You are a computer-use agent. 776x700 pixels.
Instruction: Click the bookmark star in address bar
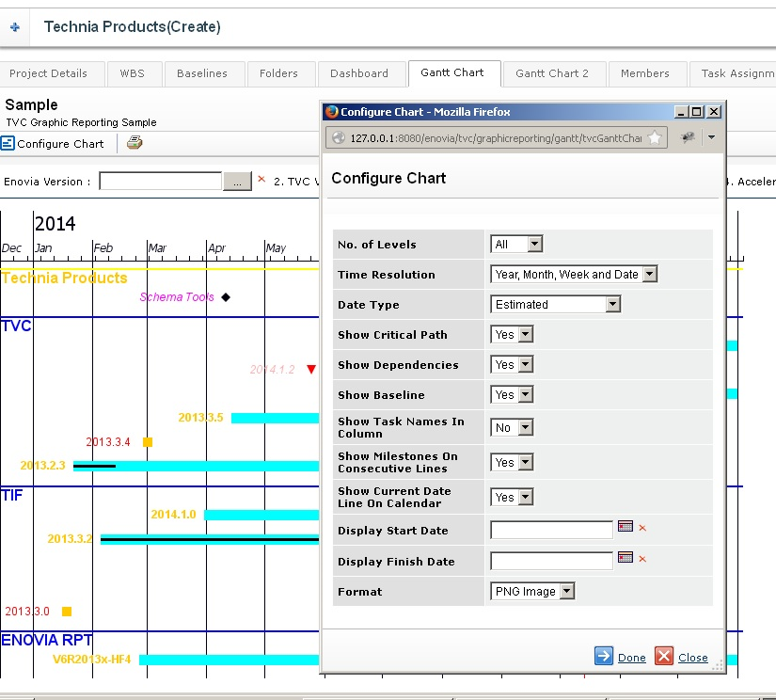(655, 137)
